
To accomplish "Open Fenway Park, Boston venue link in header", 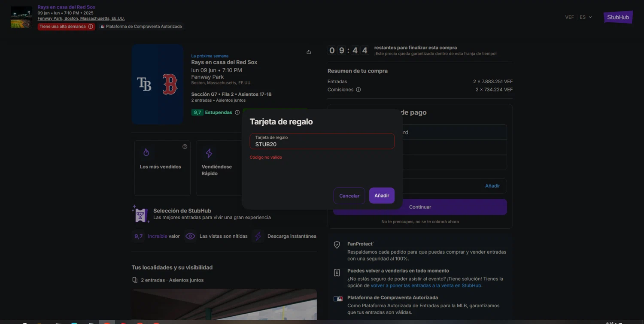I will tap(81, 18).
